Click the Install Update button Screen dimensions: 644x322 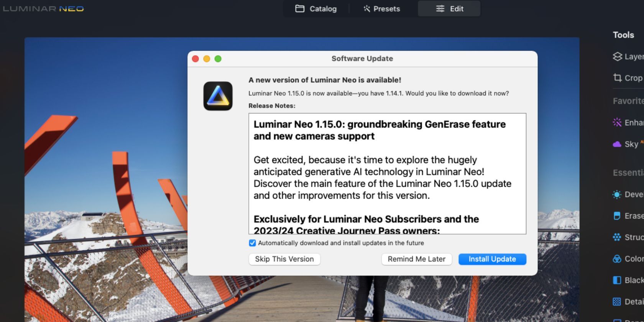point(492,259)
